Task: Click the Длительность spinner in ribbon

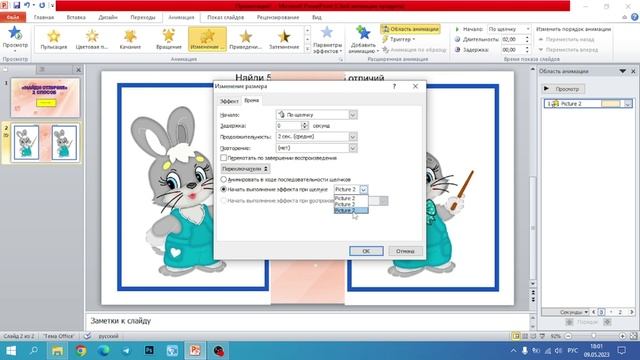Action: (x=527, y=39)
